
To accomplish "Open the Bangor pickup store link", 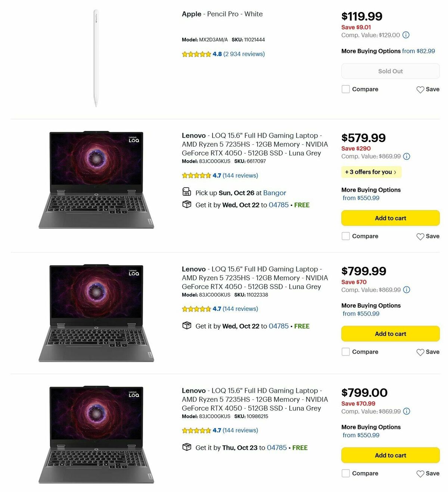I will (274, 193).
